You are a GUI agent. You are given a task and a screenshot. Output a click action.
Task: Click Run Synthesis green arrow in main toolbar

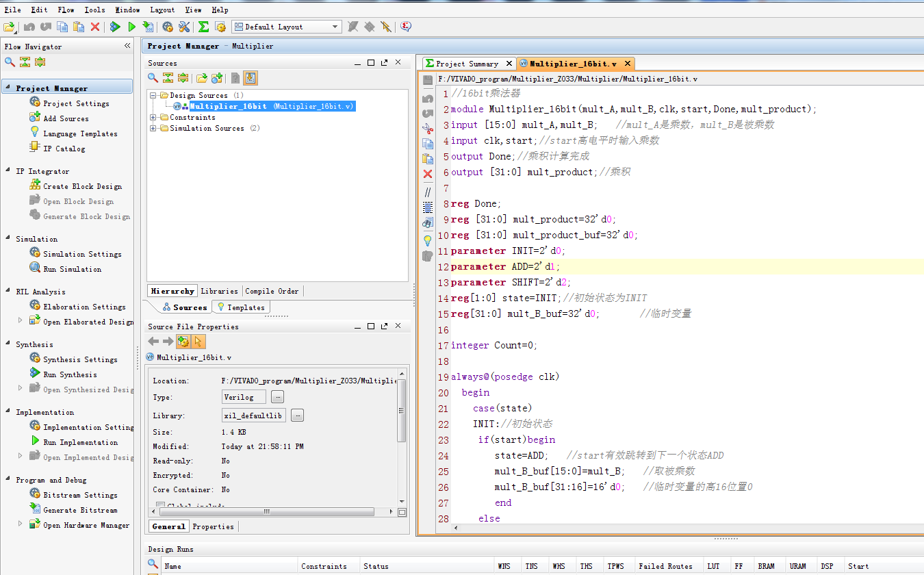coord(115,27)
